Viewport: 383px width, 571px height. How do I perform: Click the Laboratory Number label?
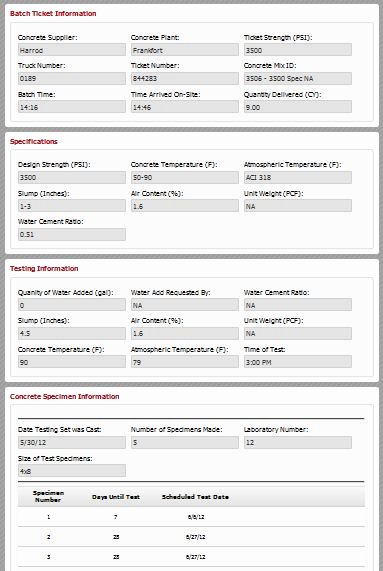[x=276, y=430]
